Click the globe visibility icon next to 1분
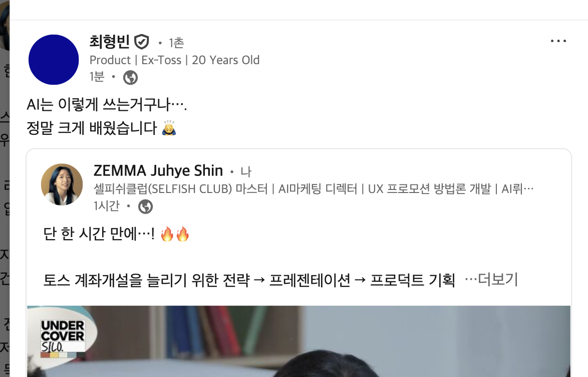This screenshot has width=588, height=377. [131, 77]
